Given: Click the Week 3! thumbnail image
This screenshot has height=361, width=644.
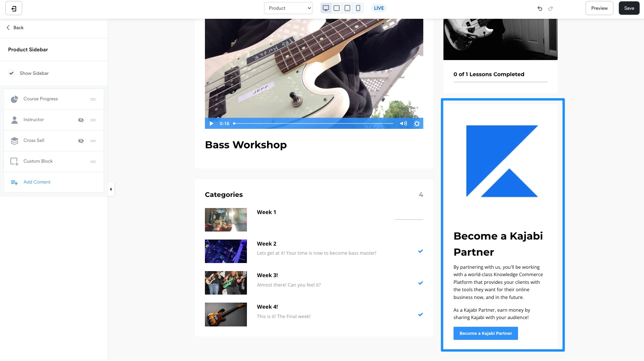Looking at the screenshot, I should click(226, 283).
